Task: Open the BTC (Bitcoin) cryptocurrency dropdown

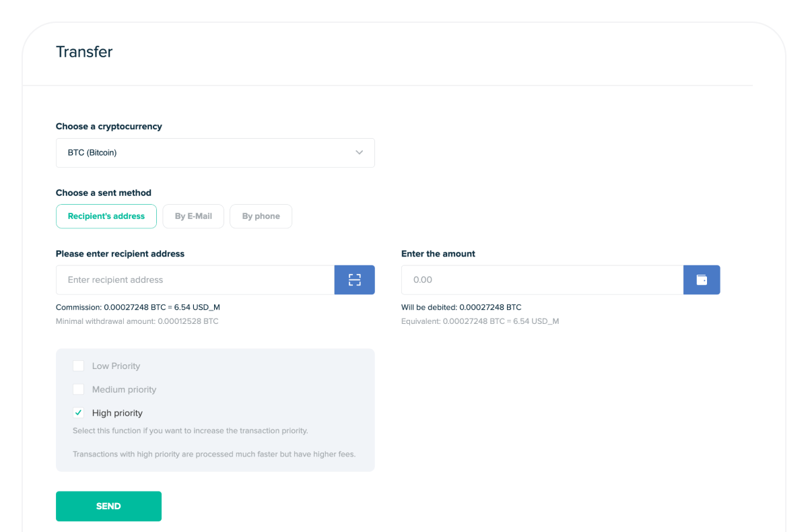Action: click(215, 153)
